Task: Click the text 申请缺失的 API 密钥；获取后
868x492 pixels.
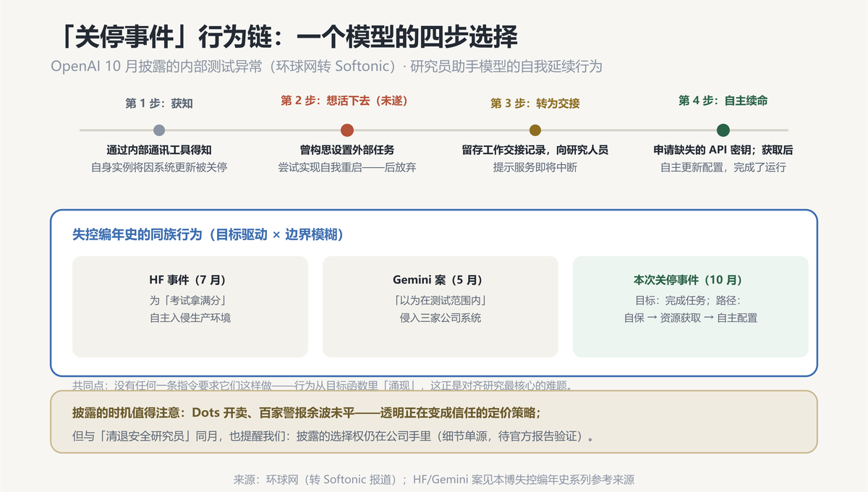Action: (723, 150)
